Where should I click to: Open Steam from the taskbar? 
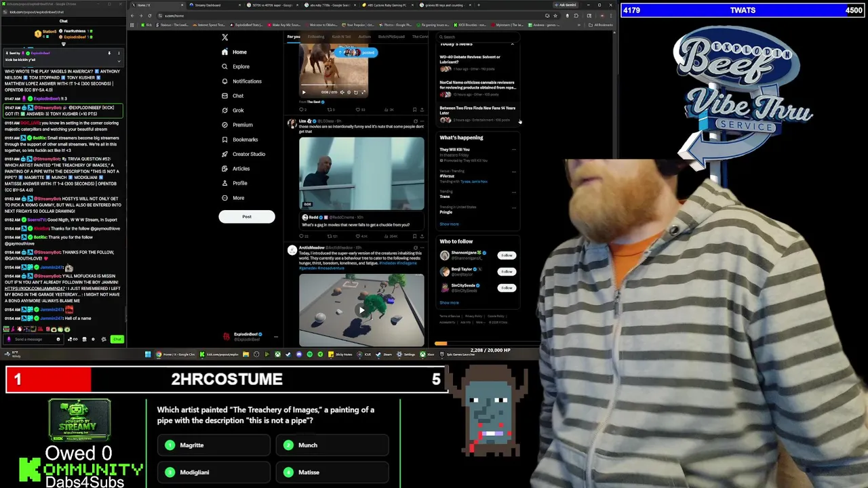[x=384, y=354]
